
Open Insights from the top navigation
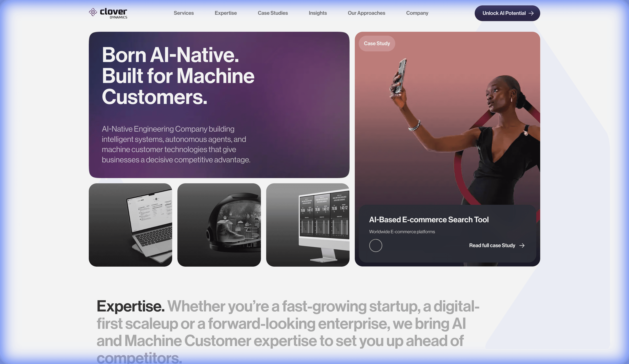click(x=318, y=13)
